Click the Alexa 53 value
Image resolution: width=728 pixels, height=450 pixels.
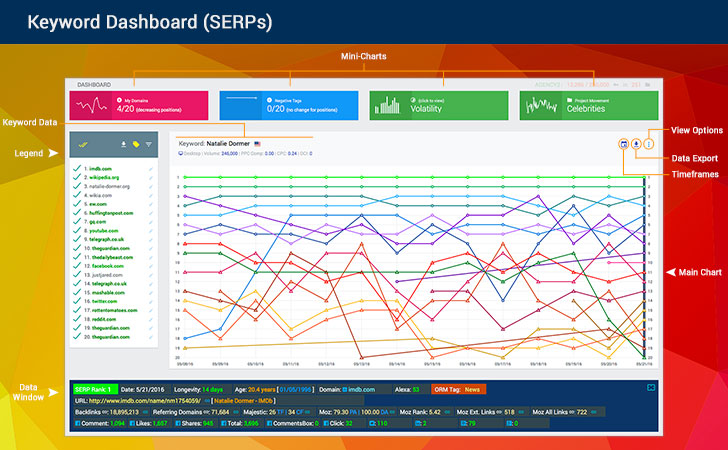416,390
